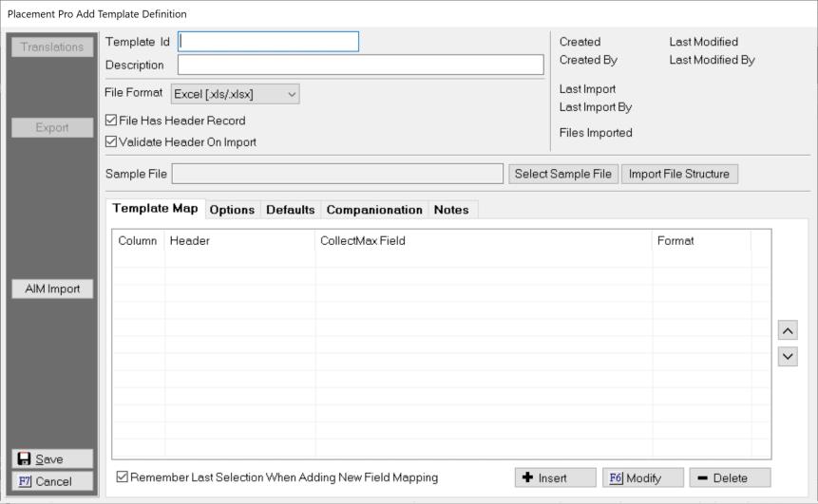Image resolution: width=818 pixels, height=504 pixels.
Task: Click the Save button with floppy icon
Action: pos(52,458)
